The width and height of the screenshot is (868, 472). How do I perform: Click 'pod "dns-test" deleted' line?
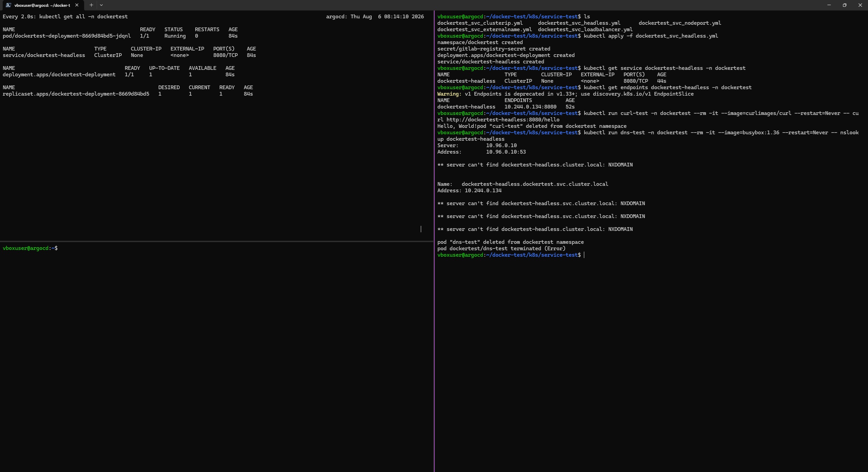point(511,242)
